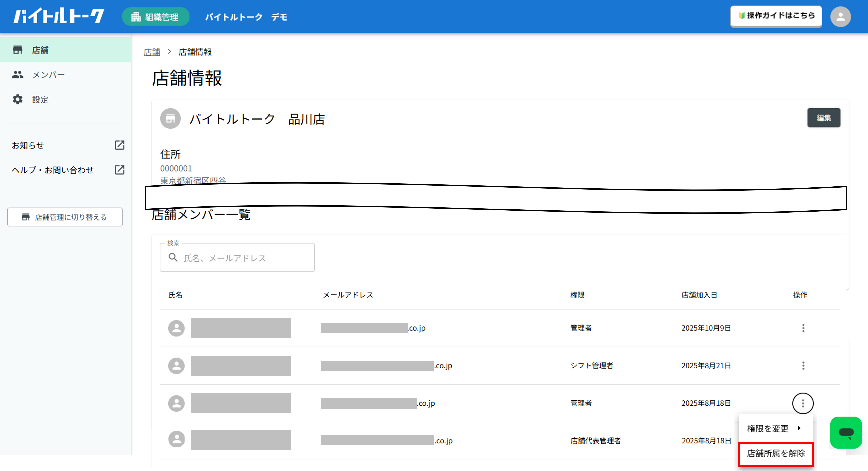Image resolution: width=868 pixels, height=471 pixels.
Task: Select メンバー in the sidebar
Action: [65, 75]
